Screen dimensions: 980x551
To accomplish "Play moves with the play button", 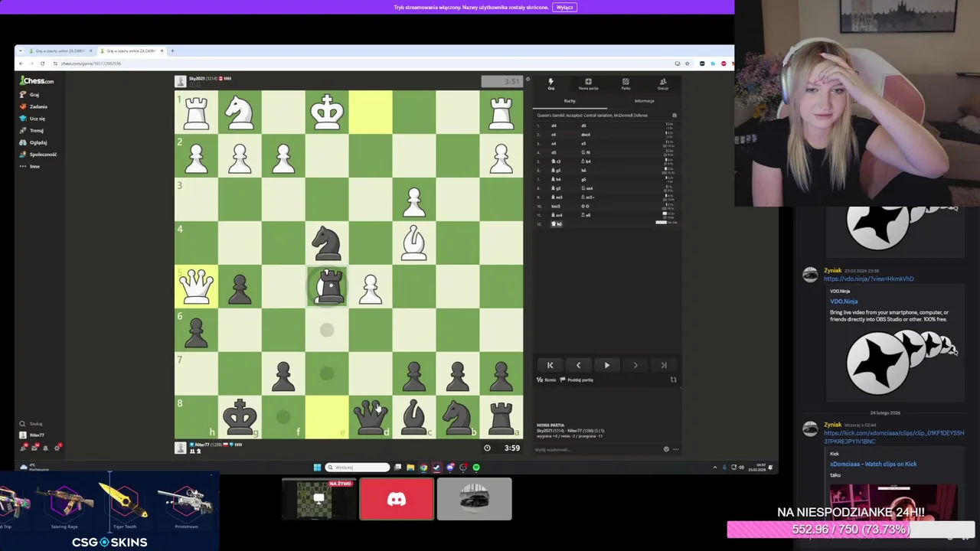I will [607, 365].
